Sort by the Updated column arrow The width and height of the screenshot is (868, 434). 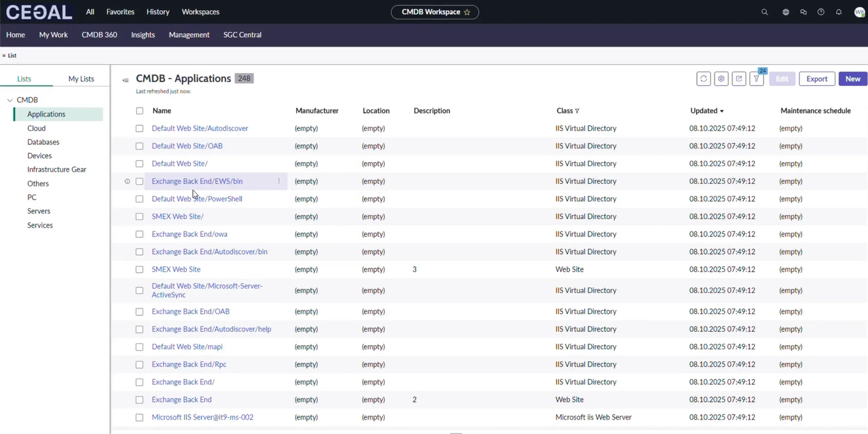coord(721,111)
